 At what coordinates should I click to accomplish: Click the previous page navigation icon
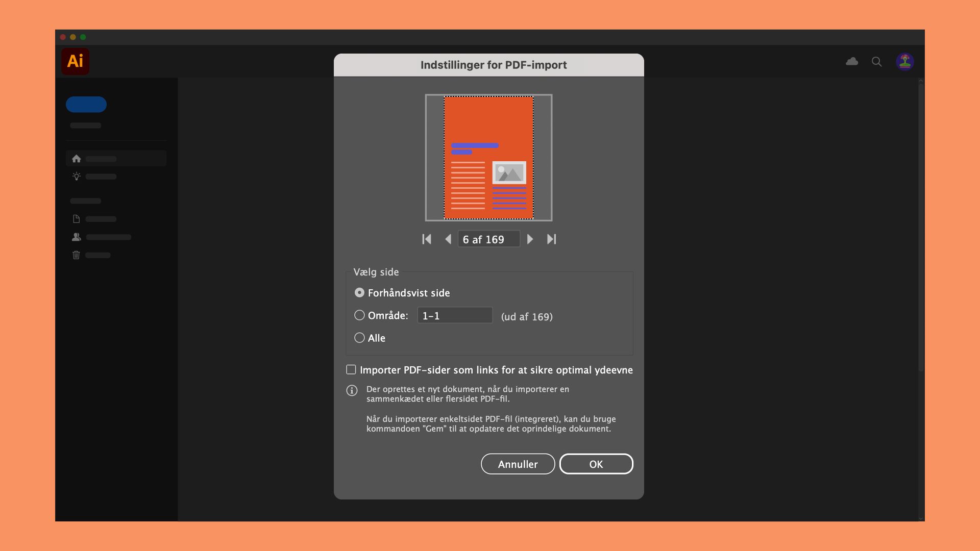tap(447, 239)
